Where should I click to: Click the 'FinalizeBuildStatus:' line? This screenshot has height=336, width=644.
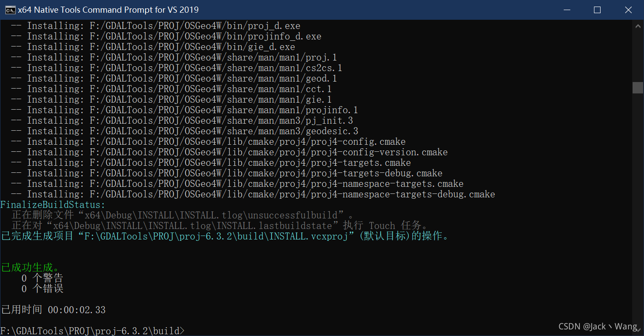pos(53,205)
